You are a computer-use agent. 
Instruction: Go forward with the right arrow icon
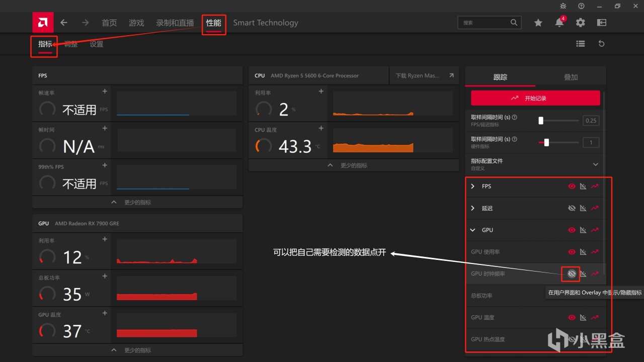[x=86, y=23]
